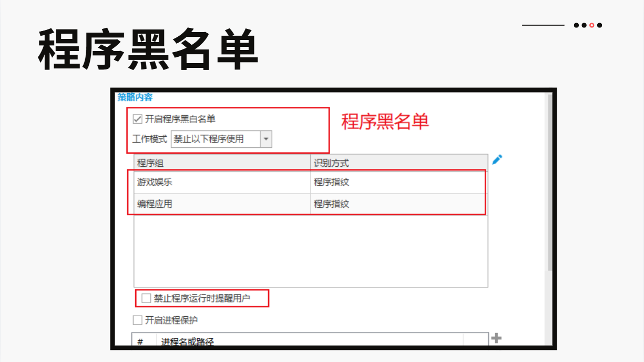Open the 工作模式 dropdown arrow
This screenshot has width=644, height=362.
pyautogui.click(x=266, y=139)
